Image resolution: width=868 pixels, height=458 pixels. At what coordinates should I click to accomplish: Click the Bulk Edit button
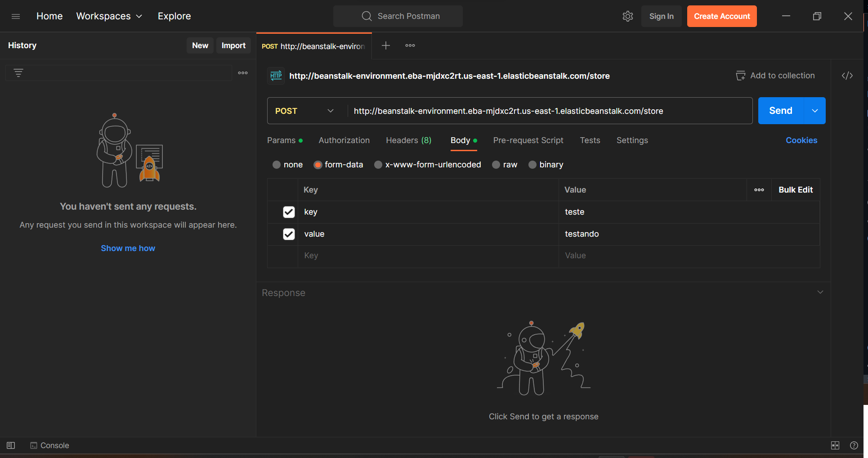coord(796,190)
